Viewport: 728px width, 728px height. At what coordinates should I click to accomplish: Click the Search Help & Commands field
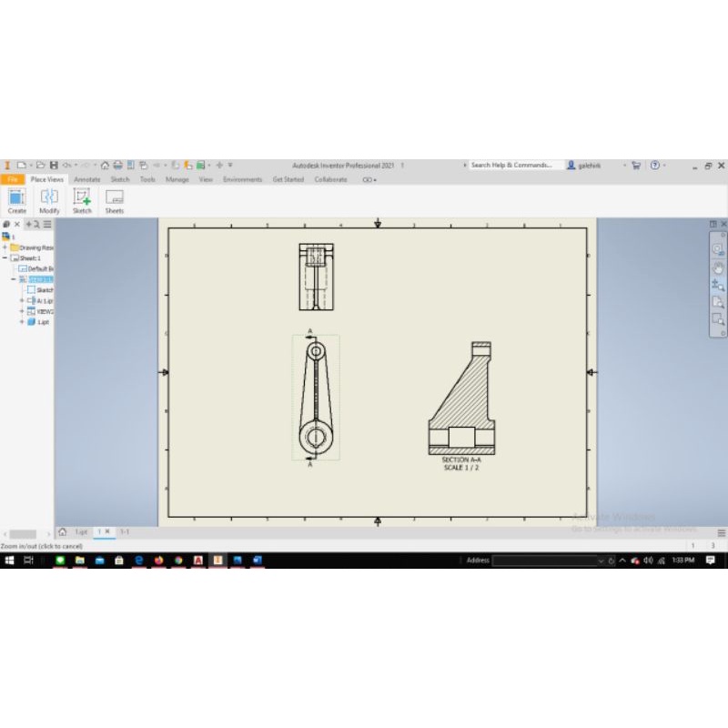(x=516, y=166)
